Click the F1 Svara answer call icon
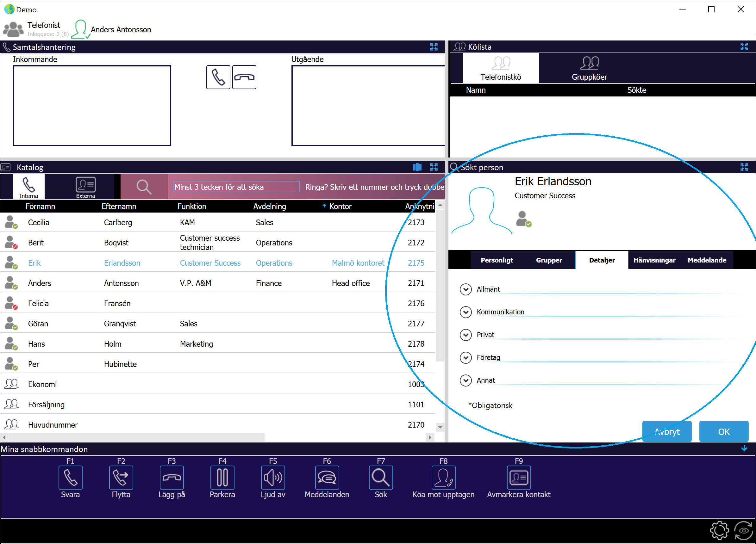 coord(70,477)
